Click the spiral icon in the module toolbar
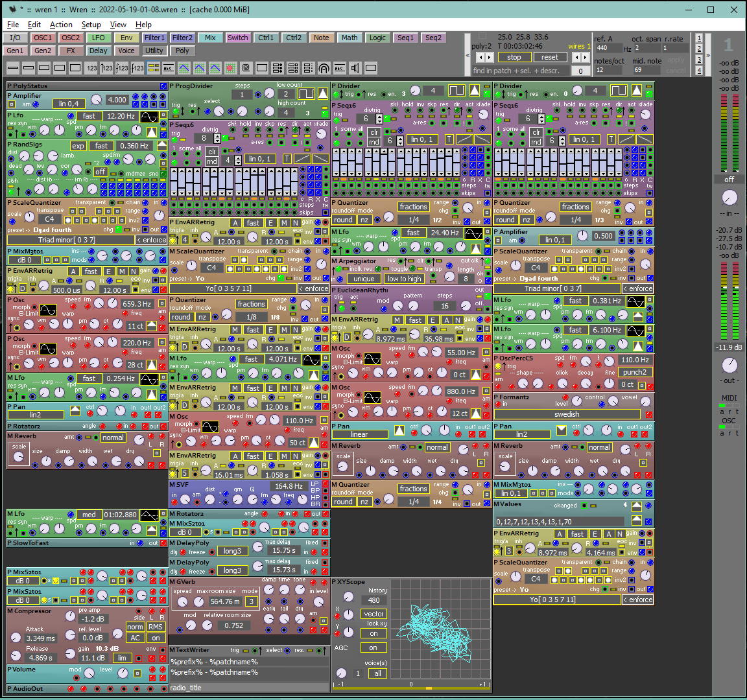The height and width of the screenshot is (700, 747). [x=246, y=68]
